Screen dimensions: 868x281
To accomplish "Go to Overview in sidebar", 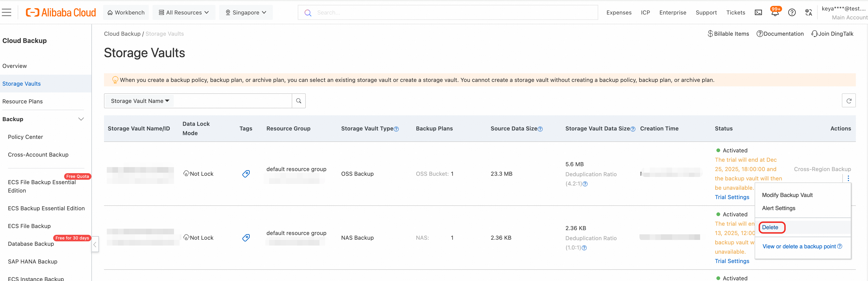I will (14, 66).
